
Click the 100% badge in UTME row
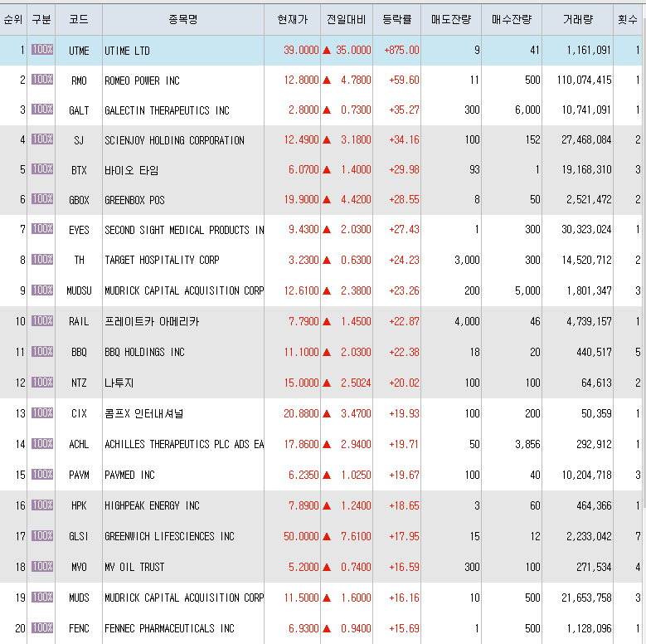pos(42,50)
